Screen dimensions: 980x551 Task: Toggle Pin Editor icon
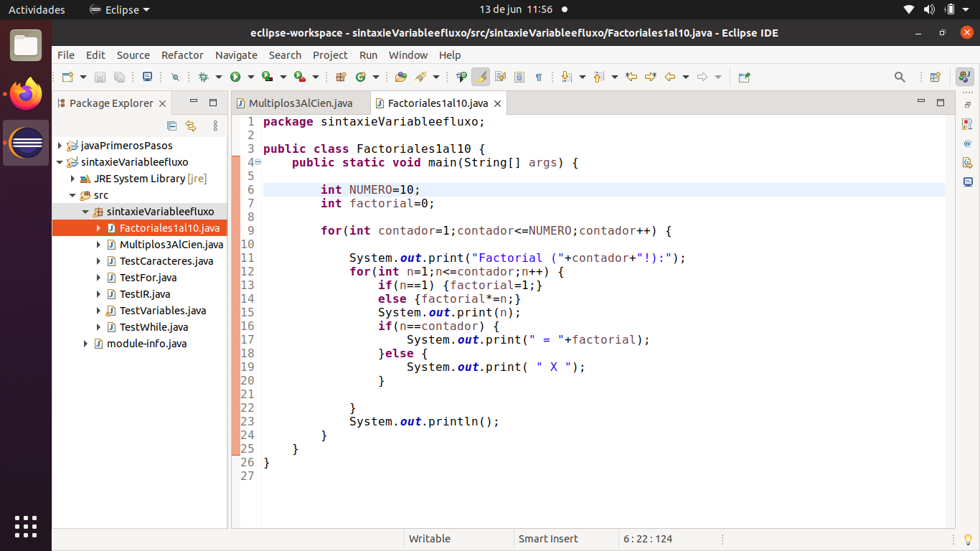tap(744, 77)
